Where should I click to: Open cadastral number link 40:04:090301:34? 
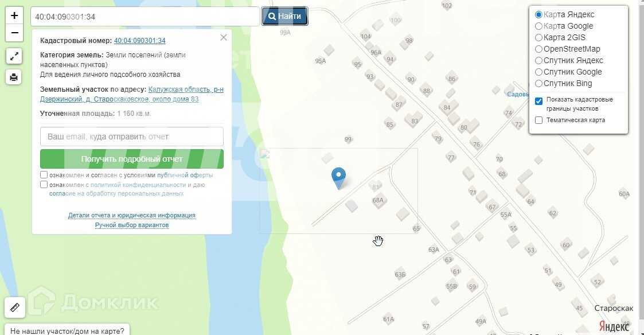pos(140,41)
